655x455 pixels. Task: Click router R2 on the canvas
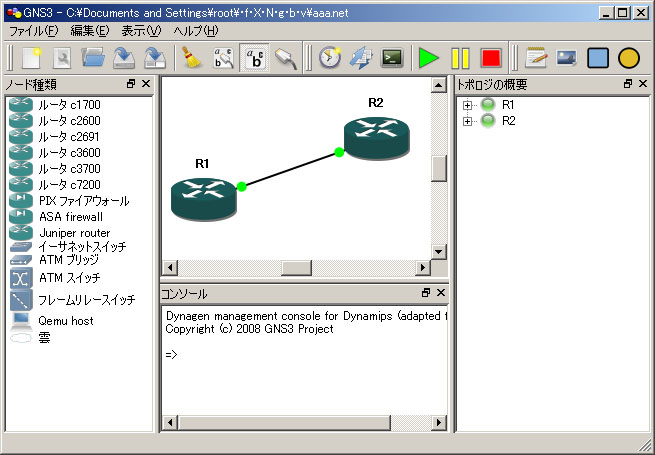pos(377,138)
